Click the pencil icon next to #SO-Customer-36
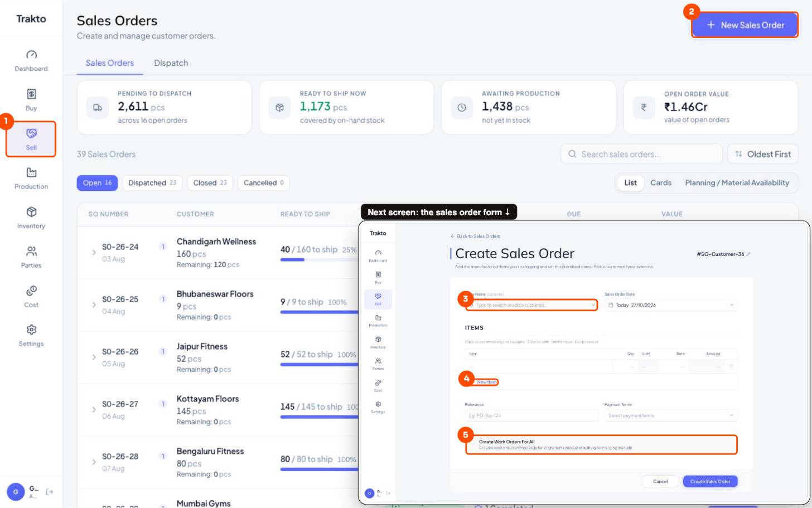 [x=748, y=254]
